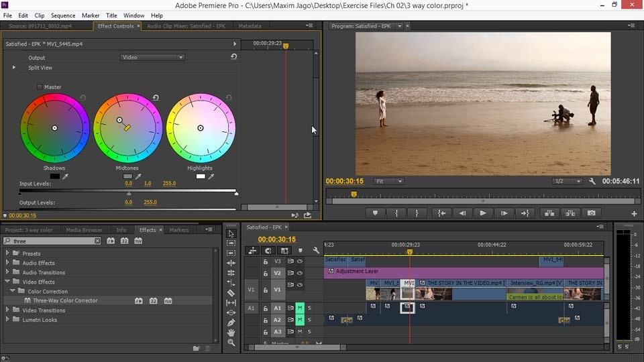Reset the Midtones color wheel

156,98
